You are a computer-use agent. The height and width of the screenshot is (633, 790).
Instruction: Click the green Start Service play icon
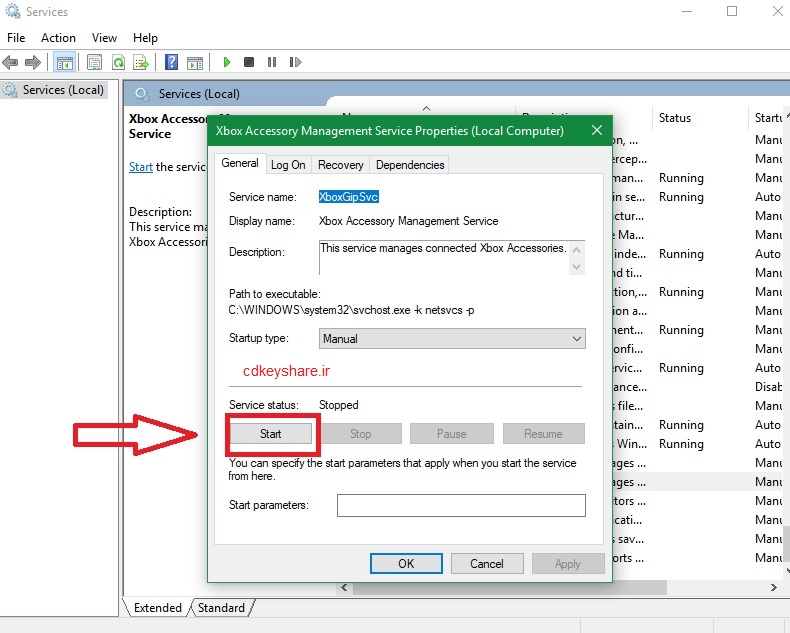click(x=227, y=62)
